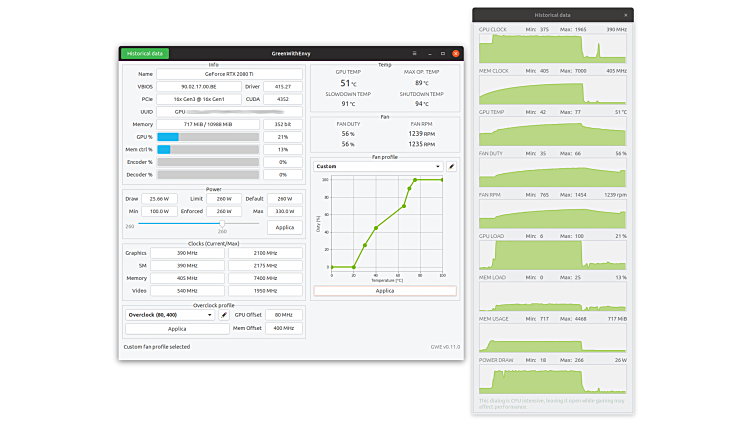Edit the overclock profile with pencil icon
Image resolution: width=752 pixels, height=423 pixels.
point(224,314)
